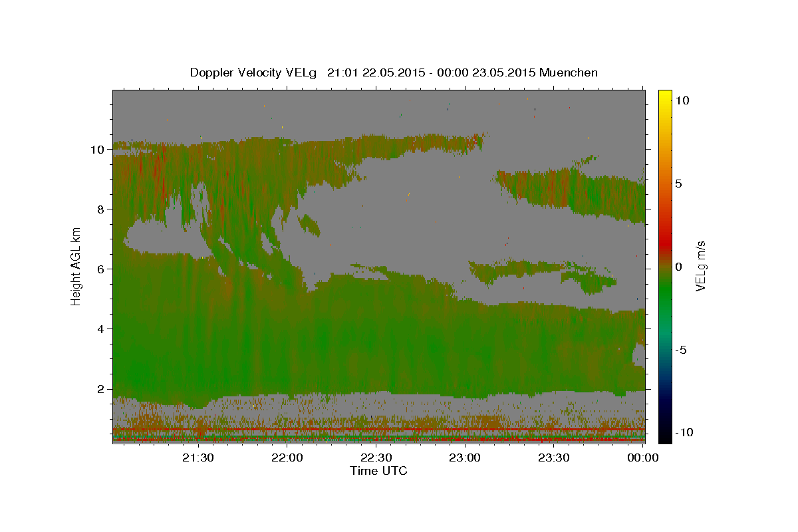Click the red section of the colorbar
The height and width of the screenshot is (532, 798).
[x=665, y=243]
